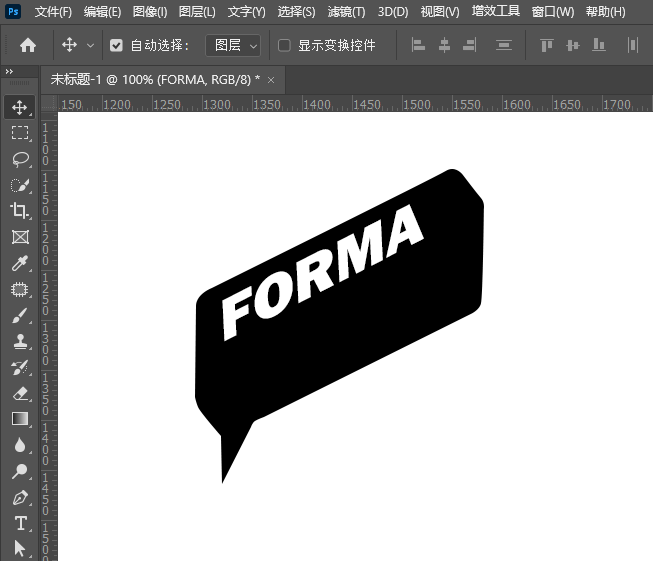Select the Gradient tool
Screen dimensions: 653x561
pyautogui.click(x=20, y=419)
